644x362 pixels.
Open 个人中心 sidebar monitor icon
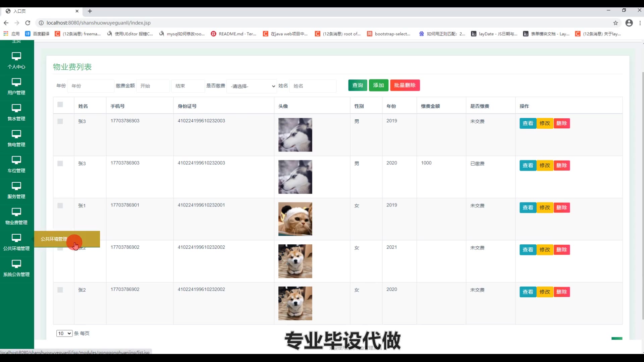[x=16, y=56]
